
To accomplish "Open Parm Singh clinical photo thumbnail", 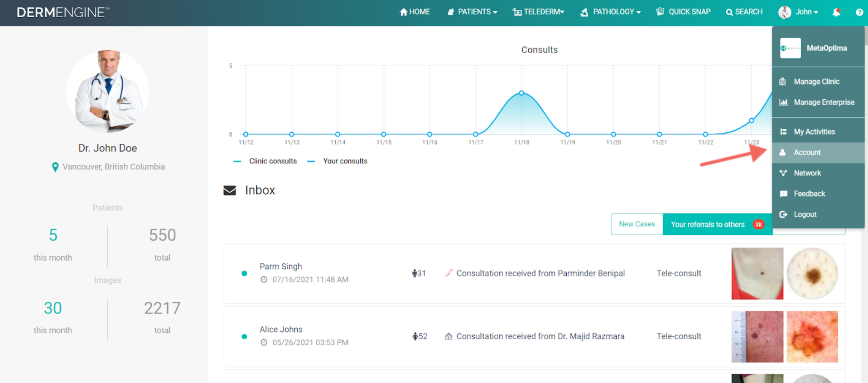I will coord(757,273).
